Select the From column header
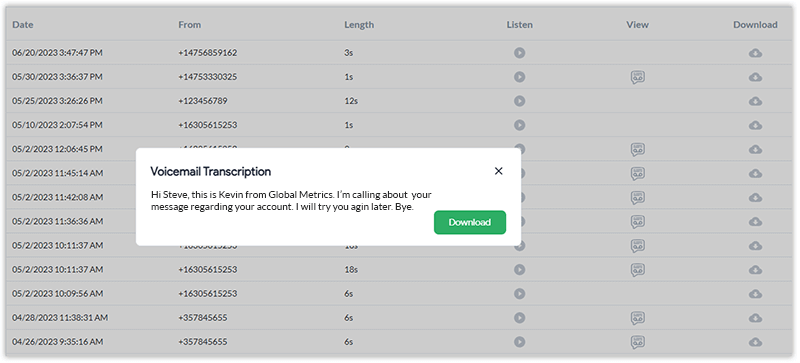The width and height of the screenshot is (800, 363). coord(189,25)
